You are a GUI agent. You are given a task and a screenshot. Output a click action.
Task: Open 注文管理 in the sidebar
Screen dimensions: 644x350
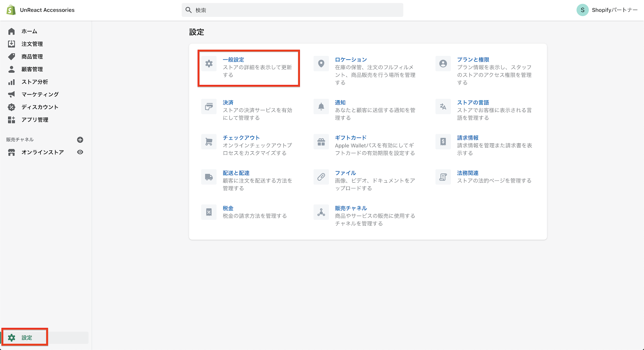pos(32,44)
